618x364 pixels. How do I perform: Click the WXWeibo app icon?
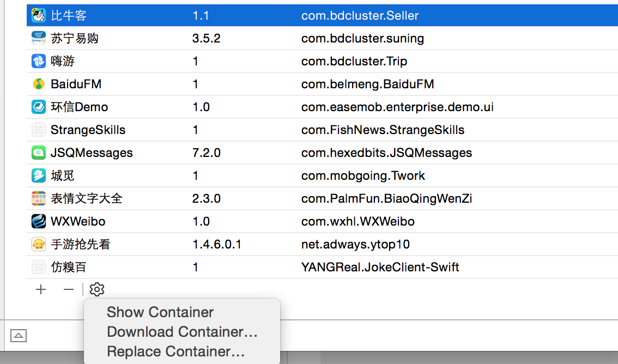[x=39, y=221]
